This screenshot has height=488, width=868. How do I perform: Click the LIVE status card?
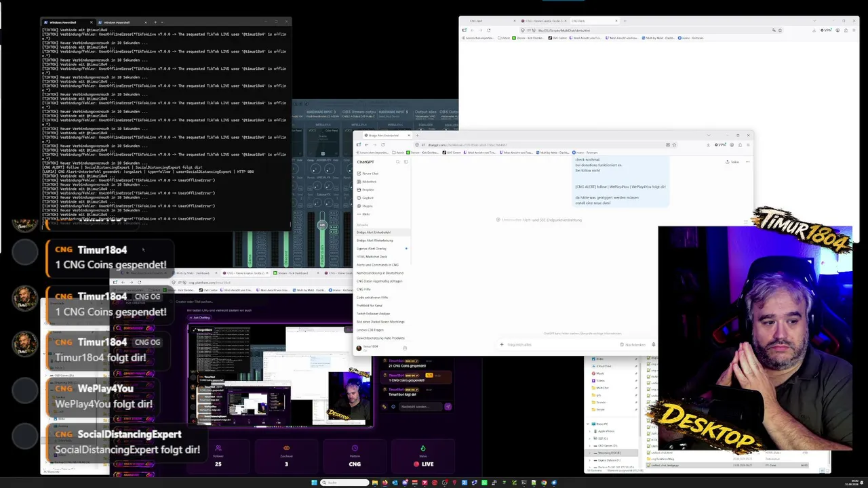(423, 455)
